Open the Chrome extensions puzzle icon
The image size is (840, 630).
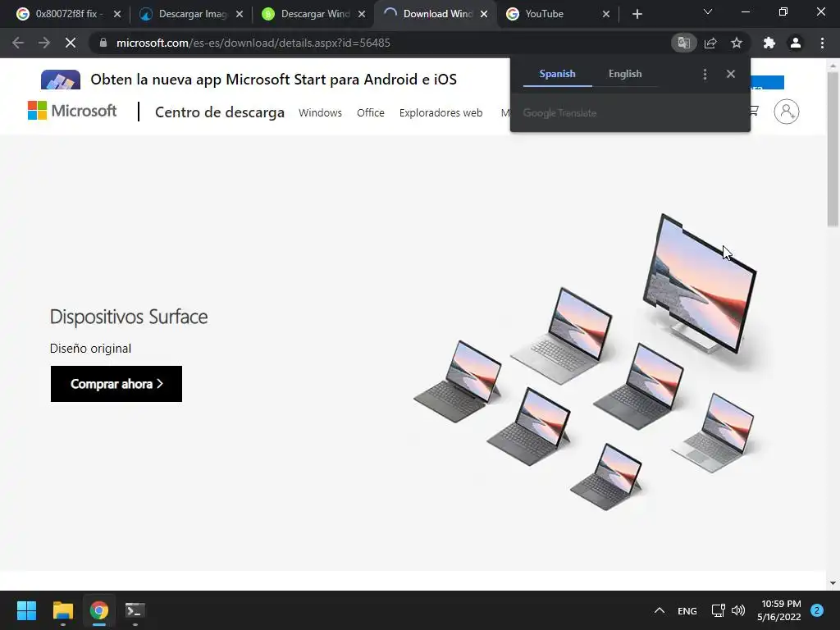click(x=769, y=43)
